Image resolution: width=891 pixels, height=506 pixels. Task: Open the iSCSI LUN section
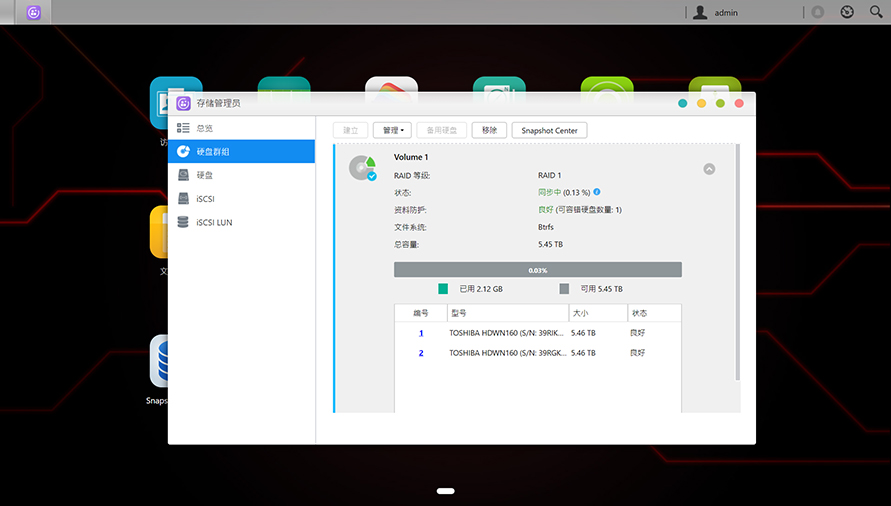pos(213,222)
